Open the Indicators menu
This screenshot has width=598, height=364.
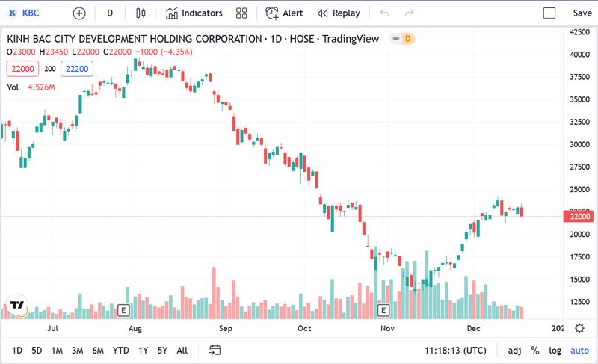click(x=194, y=13)
